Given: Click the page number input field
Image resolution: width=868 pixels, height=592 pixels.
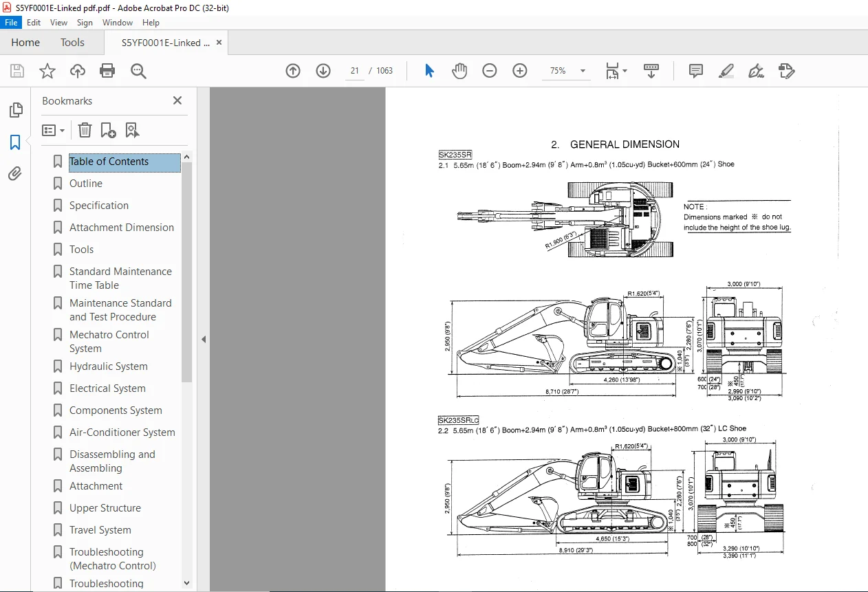Looking at the screenshot, I should 355,71.
